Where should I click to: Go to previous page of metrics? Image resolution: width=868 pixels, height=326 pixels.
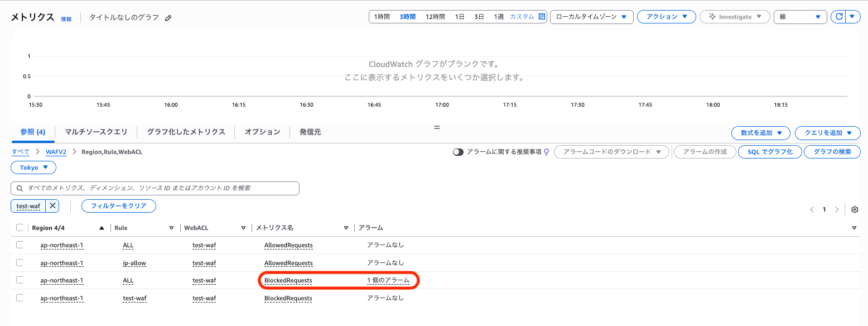click(x=812, y=210)
